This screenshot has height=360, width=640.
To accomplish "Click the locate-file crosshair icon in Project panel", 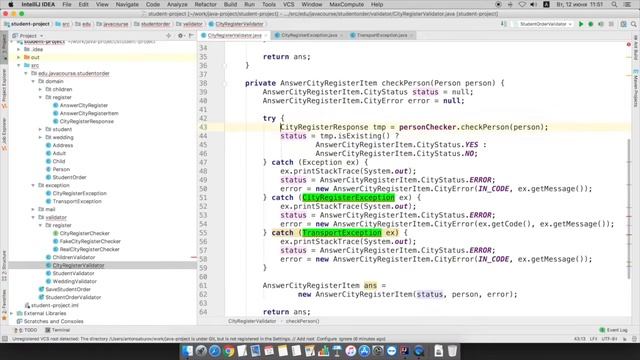I will coord(169,36).
